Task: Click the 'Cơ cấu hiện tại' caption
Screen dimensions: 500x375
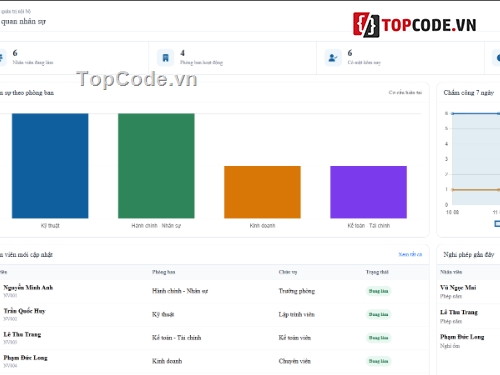Action: (x=405, y=92)
